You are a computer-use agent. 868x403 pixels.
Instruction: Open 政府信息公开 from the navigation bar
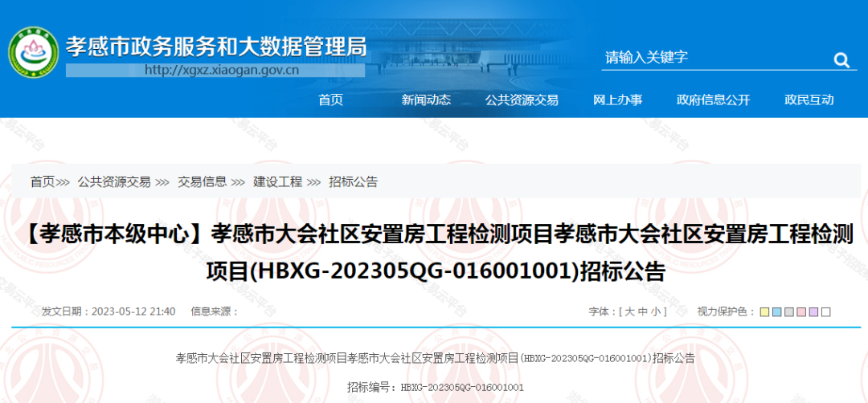click(713, 100)
